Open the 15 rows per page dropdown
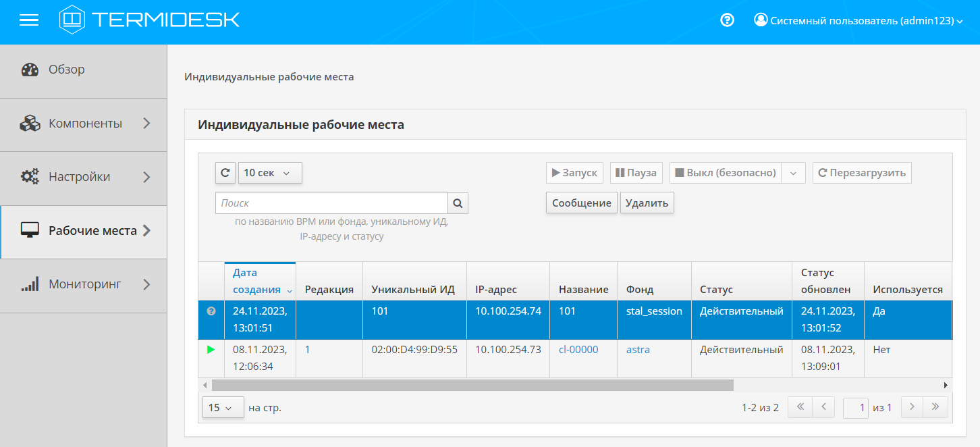 [x=223, y=408]
